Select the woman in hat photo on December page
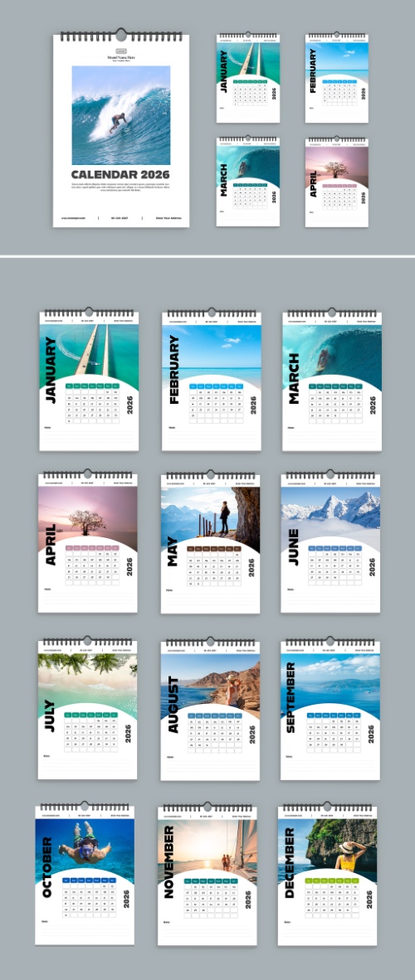Screen dimensions: 415x980 (x=327, y=850)
